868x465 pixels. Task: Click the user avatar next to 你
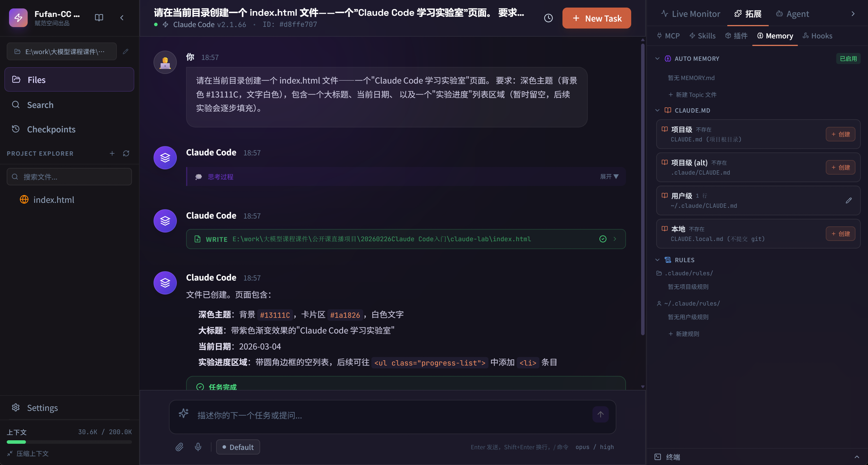165,62
